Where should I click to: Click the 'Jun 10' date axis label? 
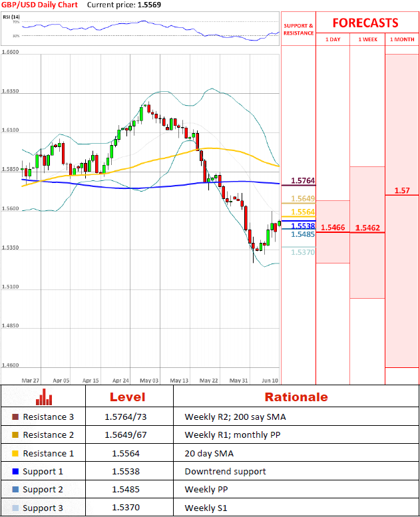pyautogui.click(x=270, y=380)
